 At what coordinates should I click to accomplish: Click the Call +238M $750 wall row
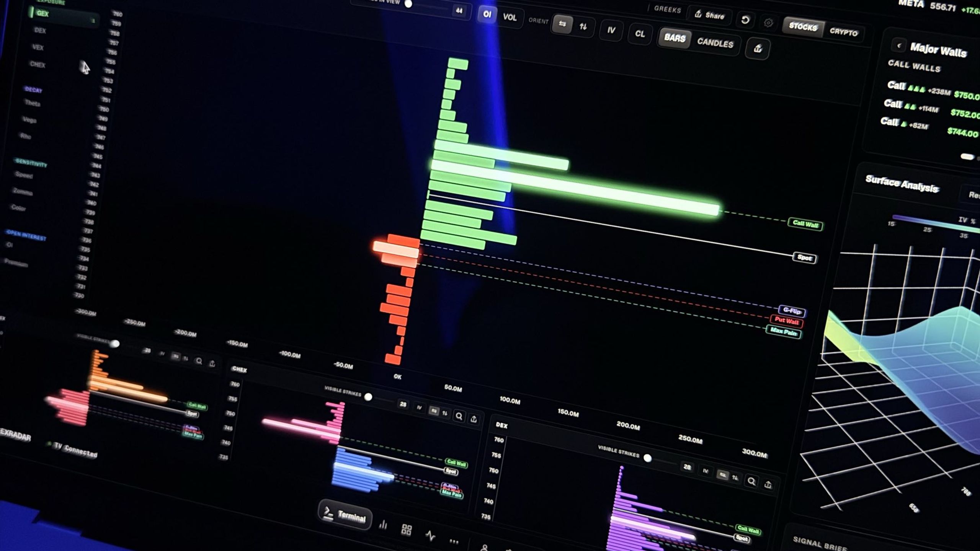(933, 90)
